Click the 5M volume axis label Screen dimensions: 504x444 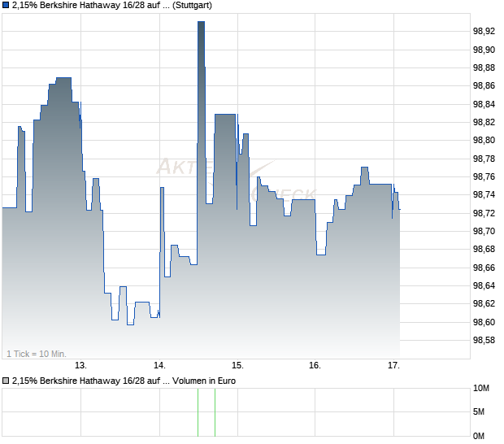tap(479, 411)
